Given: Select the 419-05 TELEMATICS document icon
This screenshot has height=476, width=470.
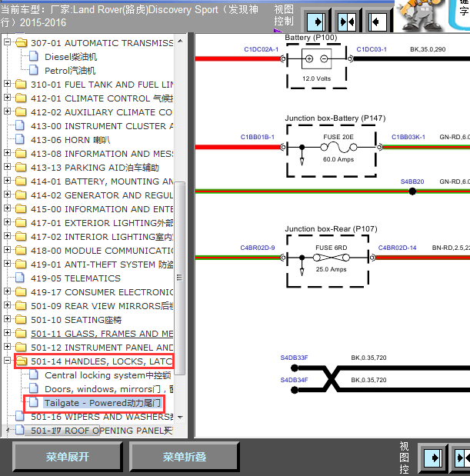Looking at the screenshot, I should point(20,278).
